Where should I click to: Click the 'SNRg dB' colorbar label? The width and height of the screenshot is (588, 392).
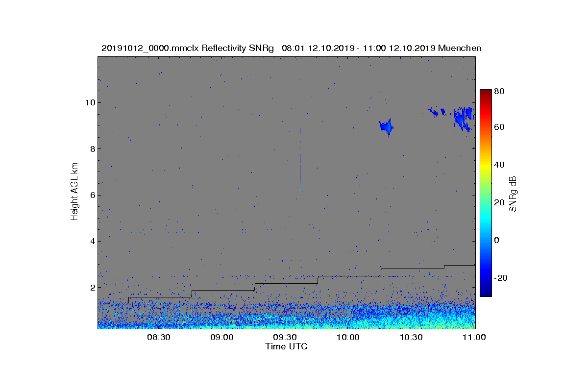tap(513, 194)
